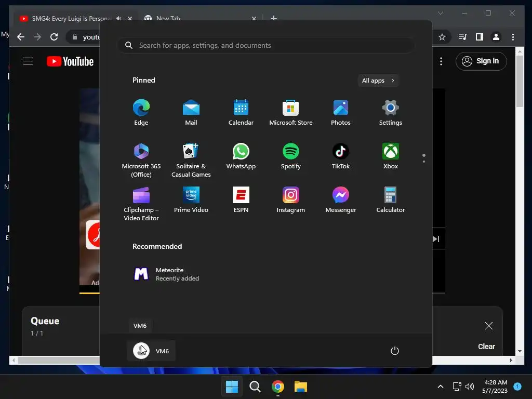This screenshot has height=399, width=532.
Task: Expand the All apps list
Action: pos(378,81)
